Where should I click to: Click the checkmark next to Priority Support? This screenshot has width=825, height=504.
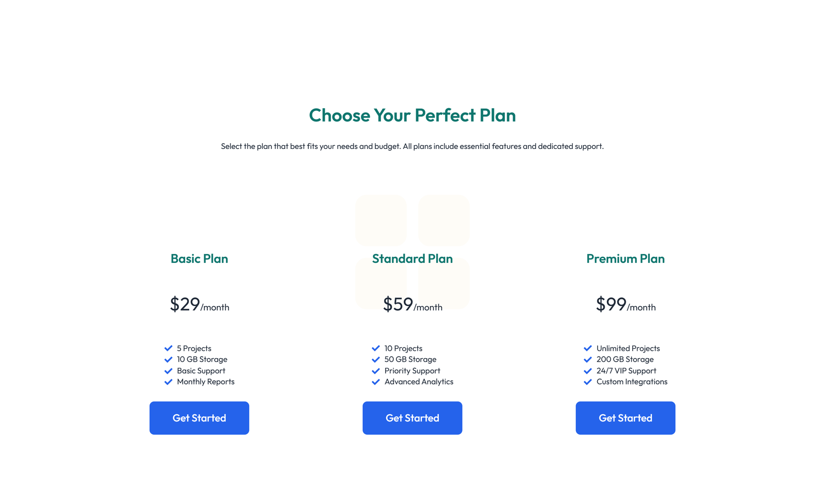click(x=376, y=371)
